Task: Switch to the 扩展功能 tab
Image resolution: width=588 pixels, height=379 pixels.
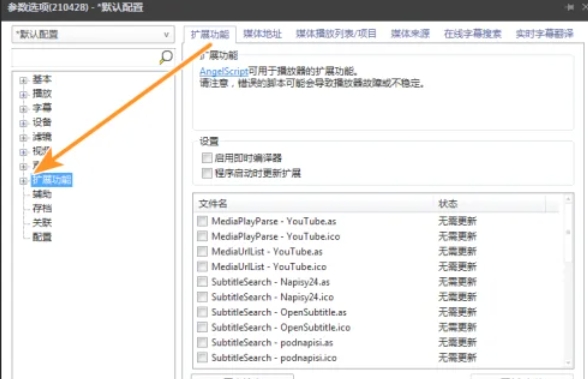Action: (210, 34)
